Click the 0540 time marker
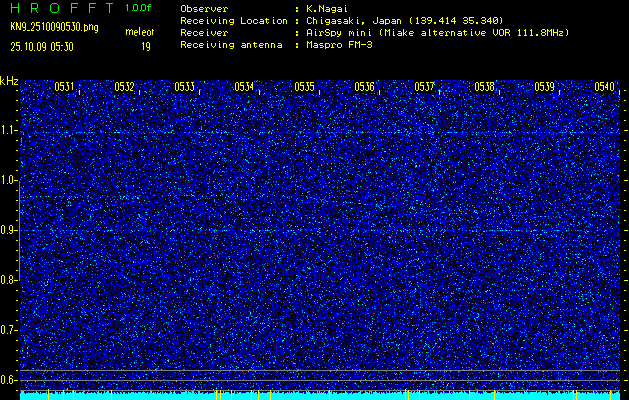This screenshot has height=400, width=629. click(604, 87)
